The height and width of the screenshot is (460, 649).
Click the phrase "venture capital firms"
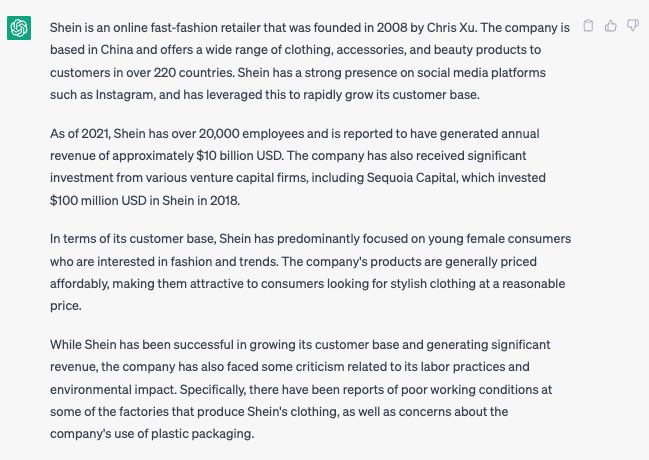coord(278,178)
